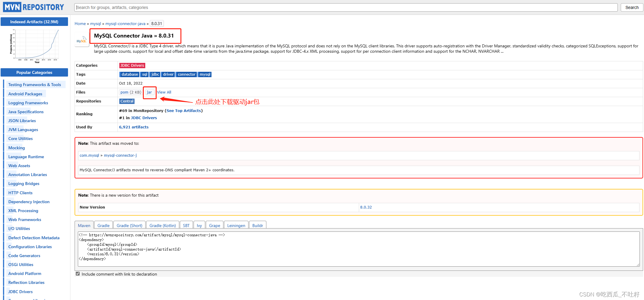Open HTTP Clients category
Image resolution: width=644 pixels, height=300 pixels.
[21, 193]
